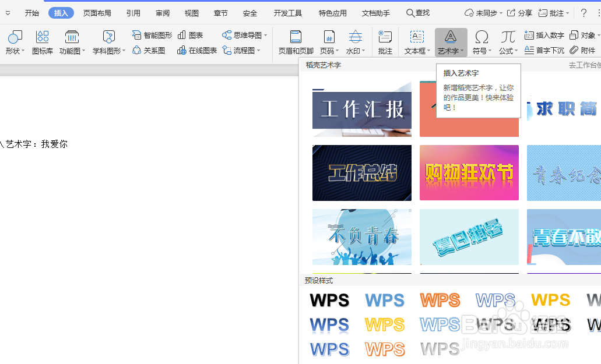Open the Icon Library (图标库)

tap(43, 42)
